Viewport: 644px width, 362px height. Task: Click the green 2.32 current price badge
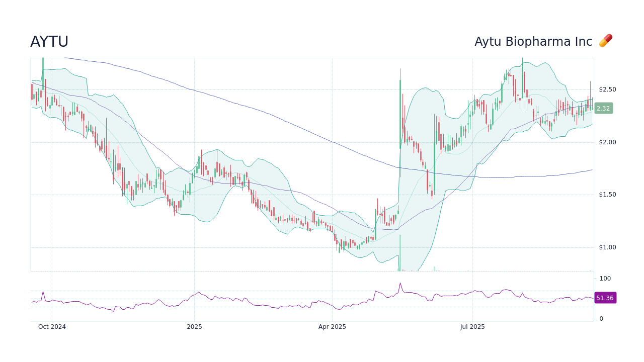pyautogui.click(x=603, y=108)
